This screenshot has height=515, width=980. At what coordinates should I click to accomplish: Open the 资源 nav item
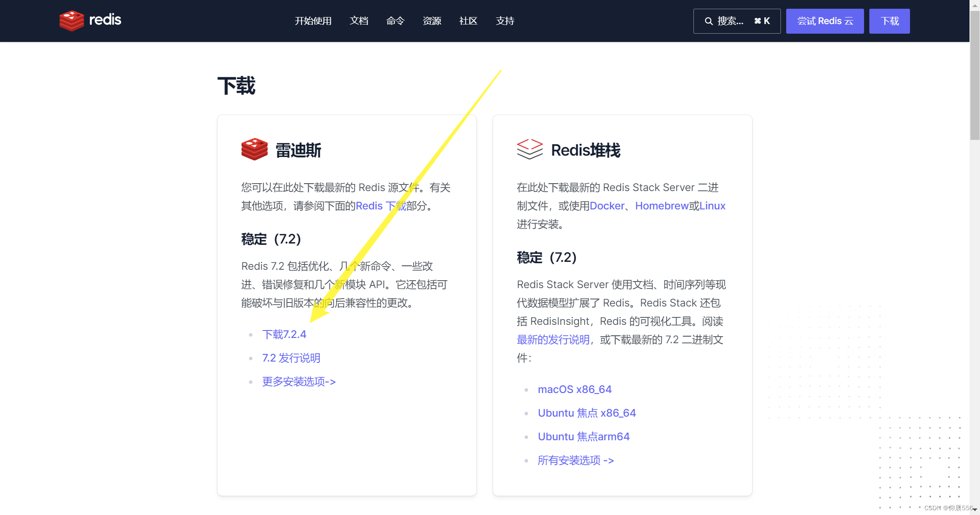click(432, 21)
